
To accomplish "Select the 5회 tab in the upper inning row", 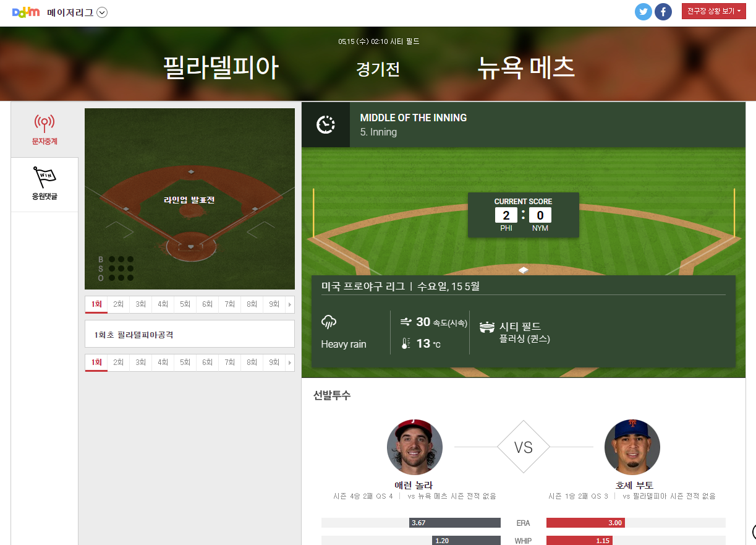I will coord(185,304).
